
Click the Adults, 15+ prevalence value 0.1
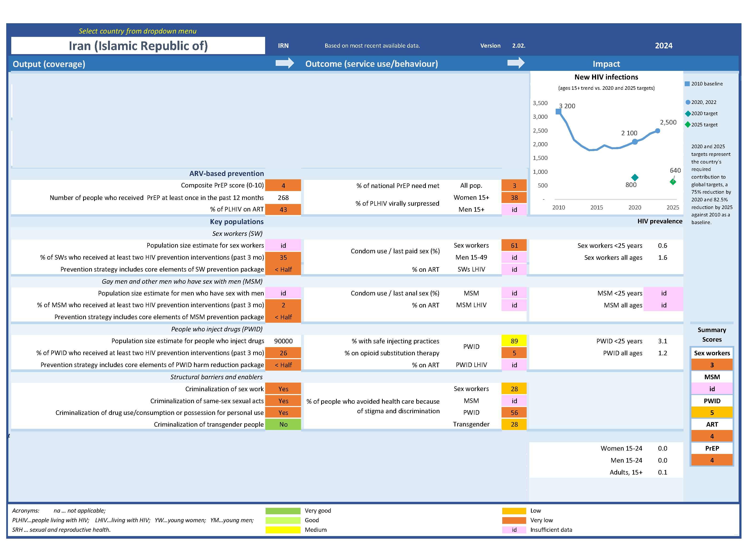pyautogui.click(x=662, y=472)
